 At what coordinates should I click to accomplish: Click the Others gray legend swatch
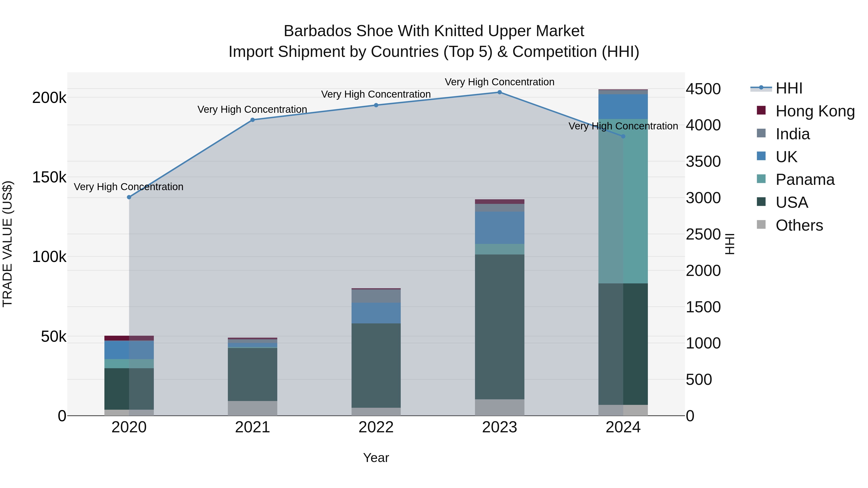pyautogui.click(x=761, y=224)
